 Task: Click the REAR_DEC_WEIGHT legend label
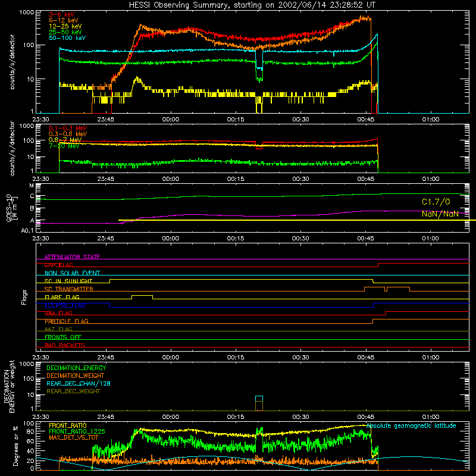click(x=73, y=392)
